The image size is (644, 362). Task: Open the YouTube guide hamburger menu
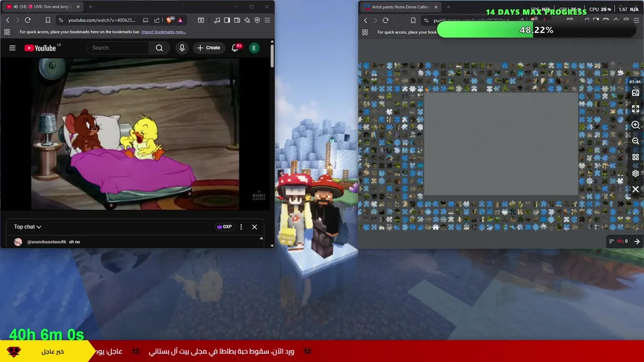pyautogui.click(x=13, y=48)
